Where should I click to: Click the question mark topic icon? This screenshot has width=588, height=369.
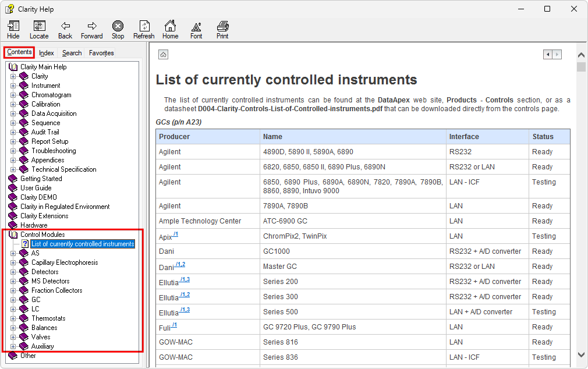(x=25, y=244)
